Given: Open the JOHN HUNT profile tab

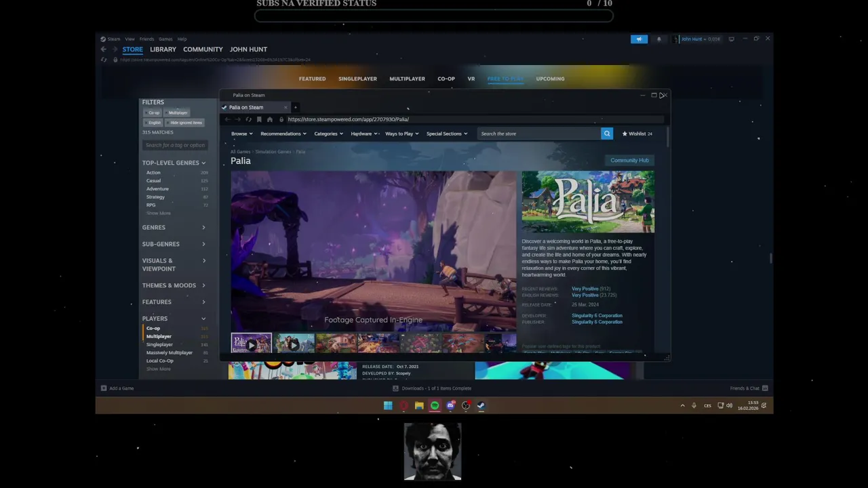Looking at the screenshot, I should (248, 49).
